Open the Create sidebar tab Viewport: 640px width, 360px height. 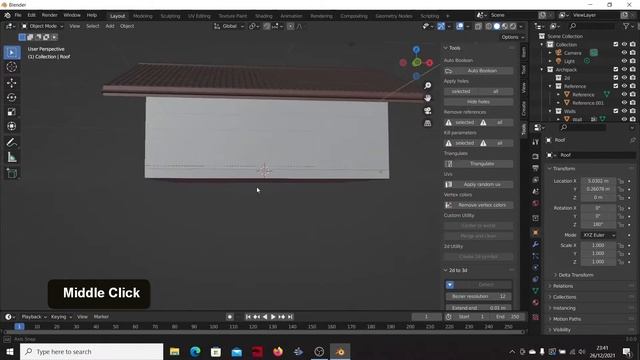point(524,109)
